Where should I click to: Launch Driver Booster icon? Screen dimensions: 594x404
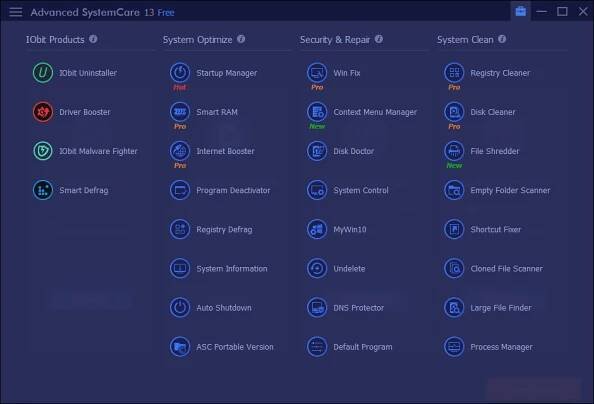[43, 112]
